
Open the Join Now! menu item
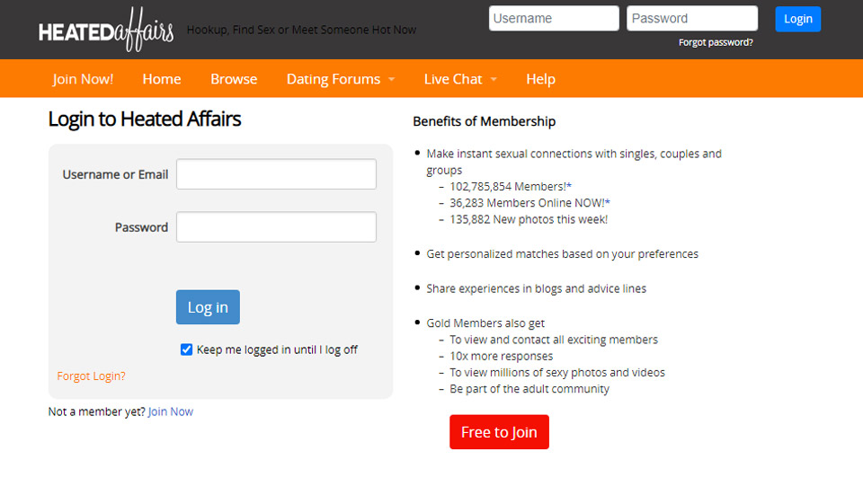coord(83,79)
